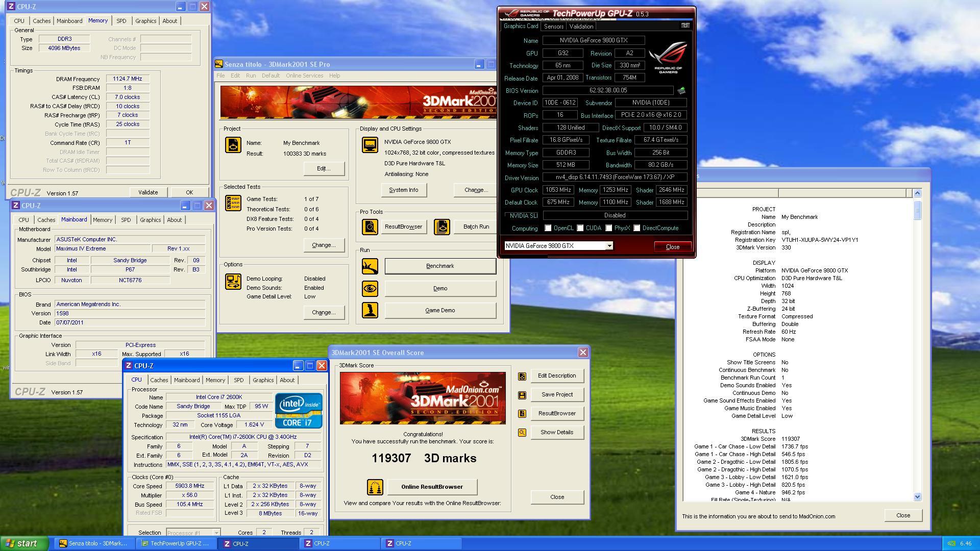Image resolution: width=980 pixels, height=551 pixels.
Task: Click the OK button in CPU-Z Memory window
Action: [x=189, y=192]
